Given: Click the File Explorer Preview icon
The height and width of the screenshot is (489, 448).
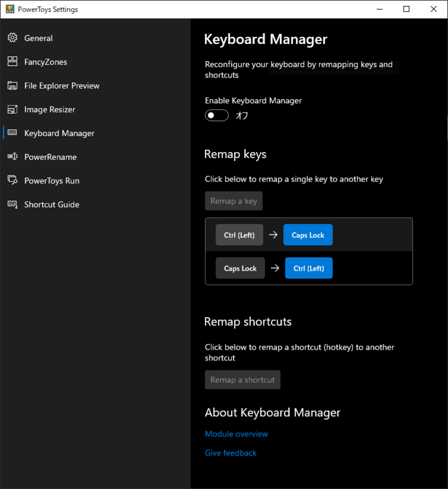Looking at the screenshot, I should [12, 85].
